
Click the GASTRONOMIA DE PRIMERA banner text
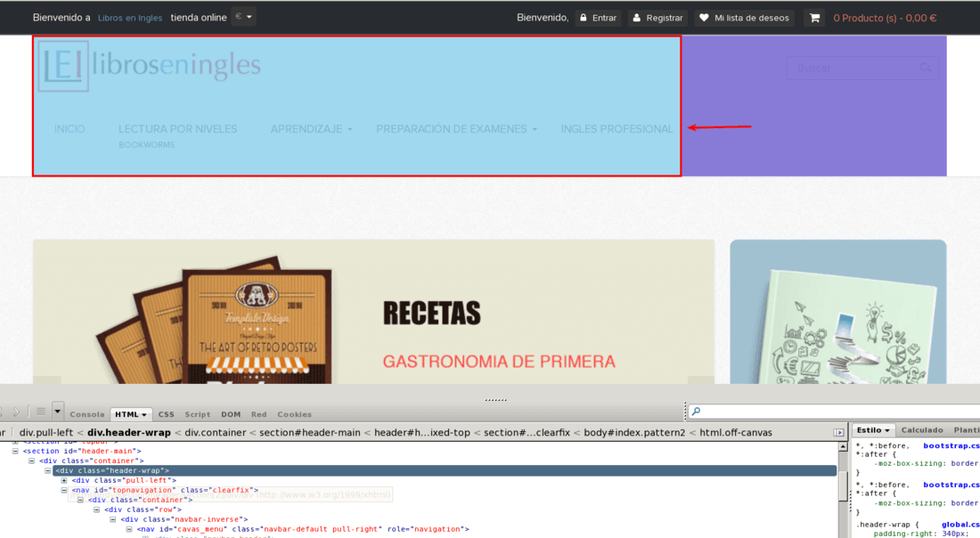[499, 361]
